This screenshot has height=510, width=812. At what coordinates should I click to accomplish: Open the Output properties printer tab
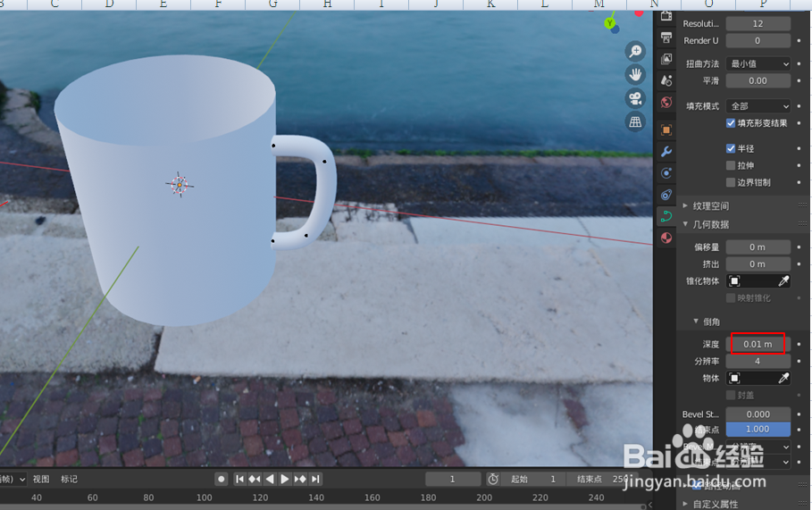(x=666, y=38)
